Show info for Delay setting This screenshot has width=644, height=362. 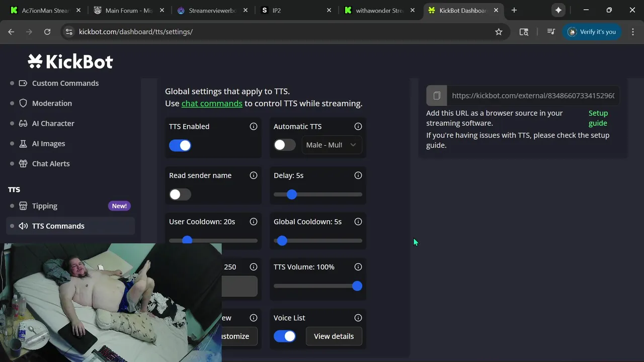click(358, 175)
